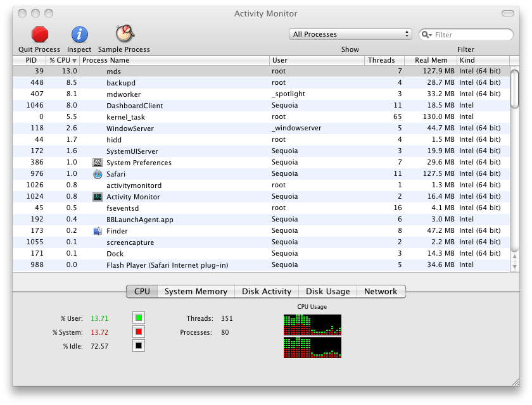
Task: Click the Threads count 351
Action: (x=227, y=318)
